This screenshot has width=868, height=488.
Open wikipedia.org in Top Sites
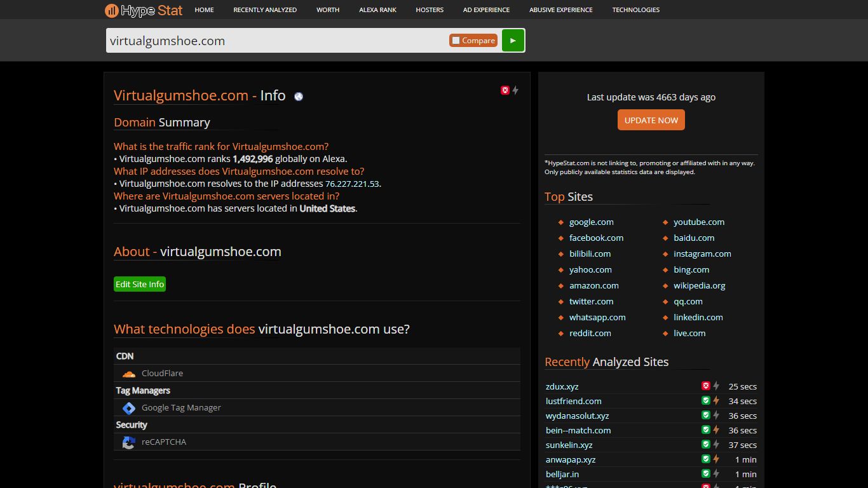[699, 285]
